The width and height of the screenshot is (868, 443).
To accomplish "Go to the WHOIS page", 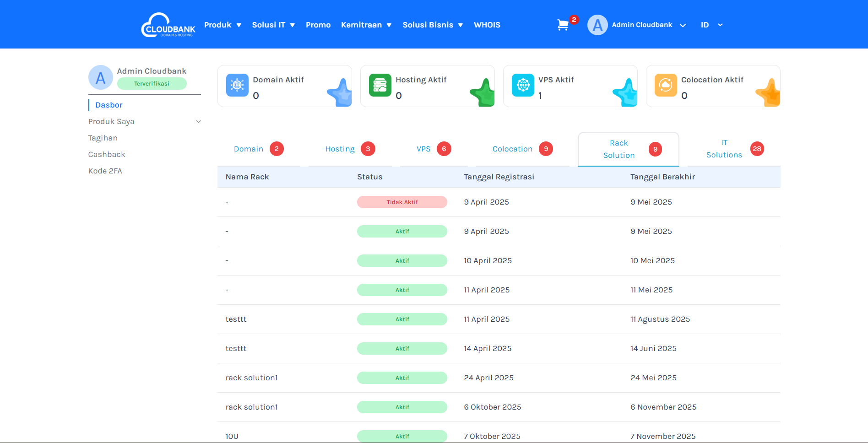I will click(x=487, y=25).
